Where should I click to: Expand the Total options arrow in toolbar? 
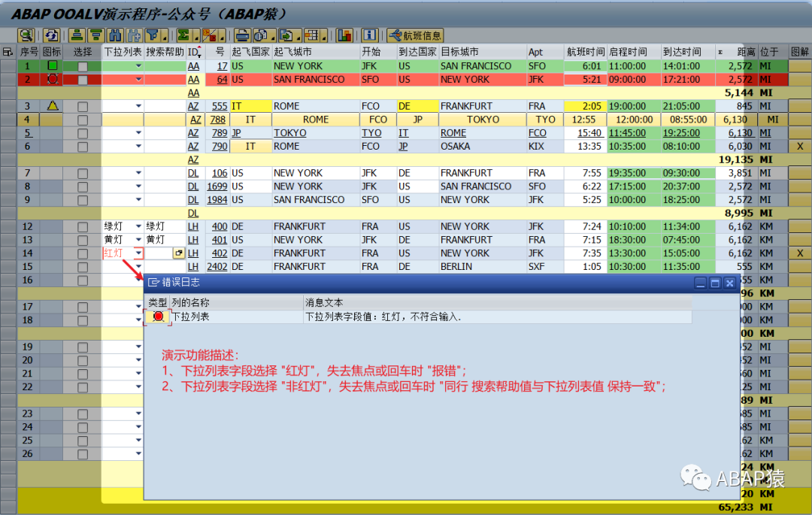pyautogui.click(x=195, y=36)
